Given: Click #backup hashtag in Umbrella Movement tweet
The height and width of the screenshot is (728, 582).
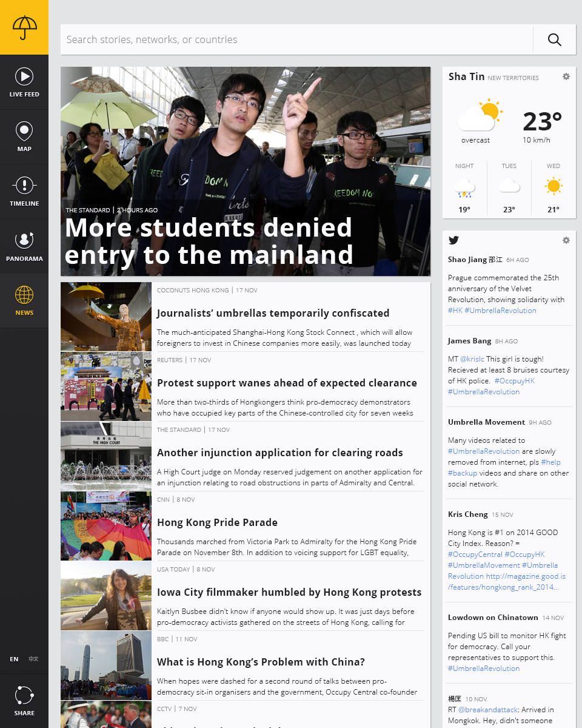Looking at the screenshot, I should pyautogui.click(x=463, y=473).
